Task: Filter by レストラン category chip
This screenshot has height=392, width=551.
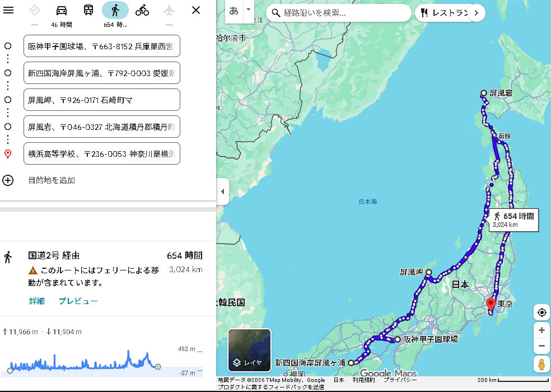Action: (442, 12)
